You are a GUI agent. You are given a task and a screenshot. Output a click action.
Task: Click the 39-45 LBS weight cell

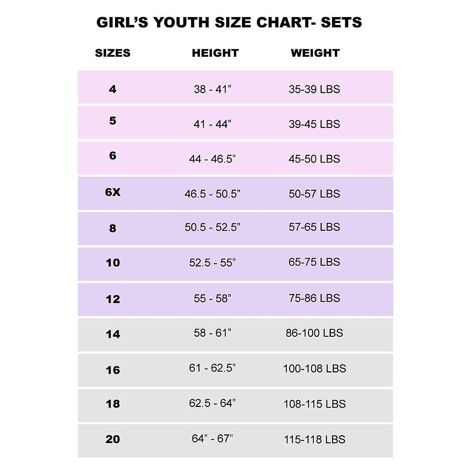(314, 124)
